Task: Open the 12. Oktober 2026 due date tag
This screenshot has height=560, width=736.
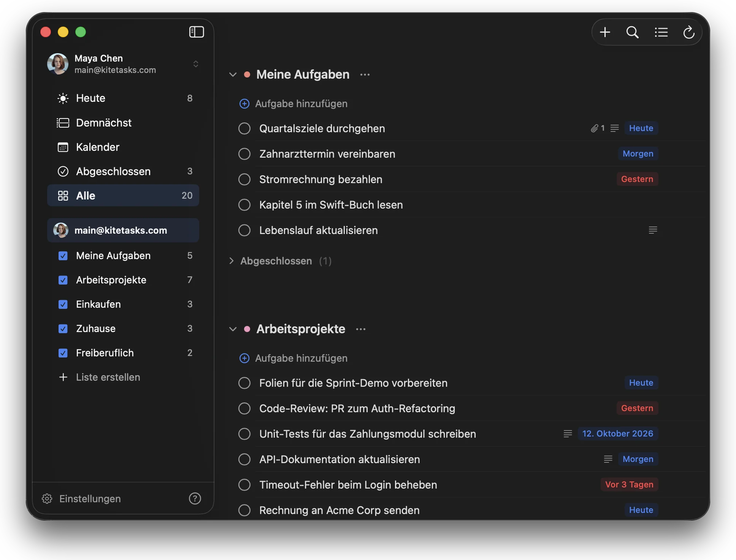Action: pyautogui.click(x=618, y=433)
